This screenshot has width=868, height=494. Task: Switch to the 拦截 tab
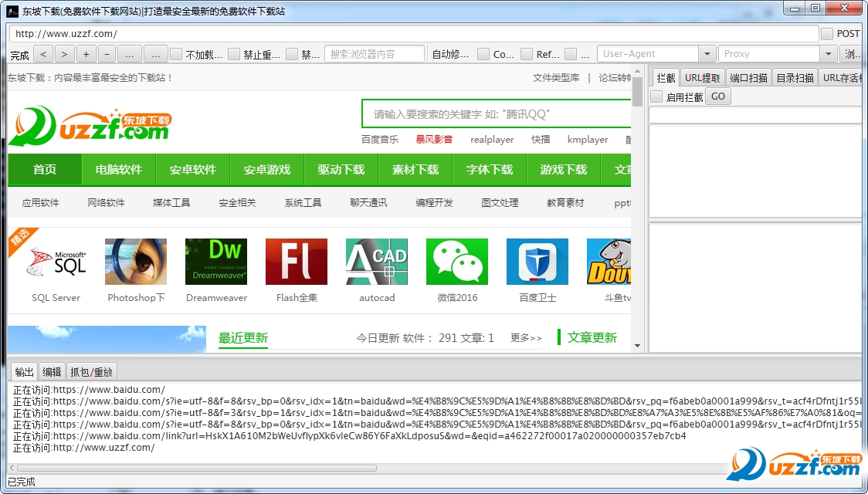(x=666, y=77)
